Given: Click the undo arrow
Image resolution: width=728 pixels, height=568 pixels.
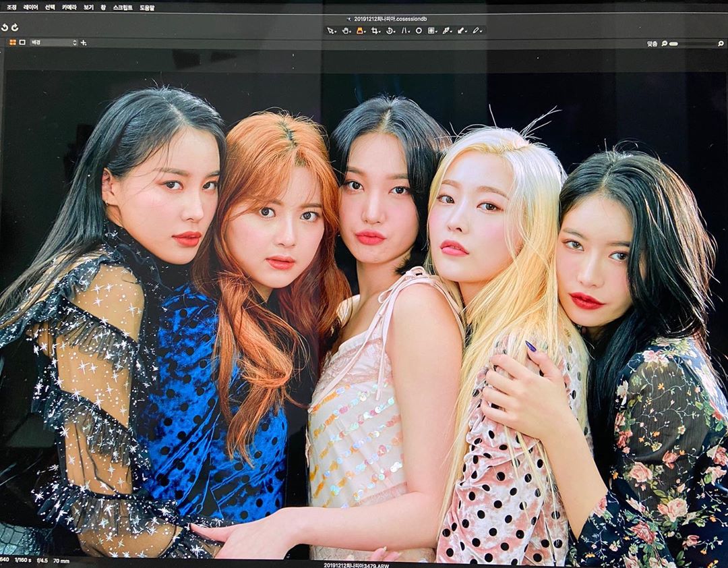Looking at the screenshot, I should click(5, 28).
